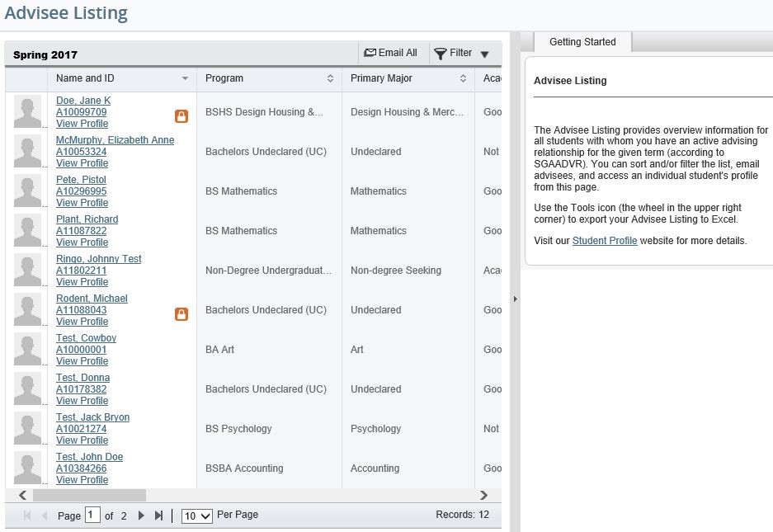
Task: Click the first page navigation icon
Action: (x=26, y=515)
